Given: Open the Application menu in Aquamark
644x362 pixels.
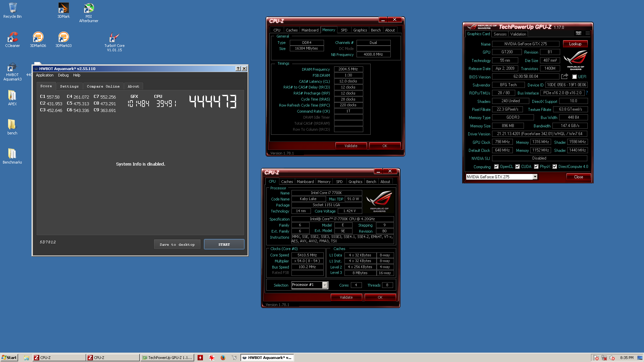Looking at the screenshot, I should 45,75.
